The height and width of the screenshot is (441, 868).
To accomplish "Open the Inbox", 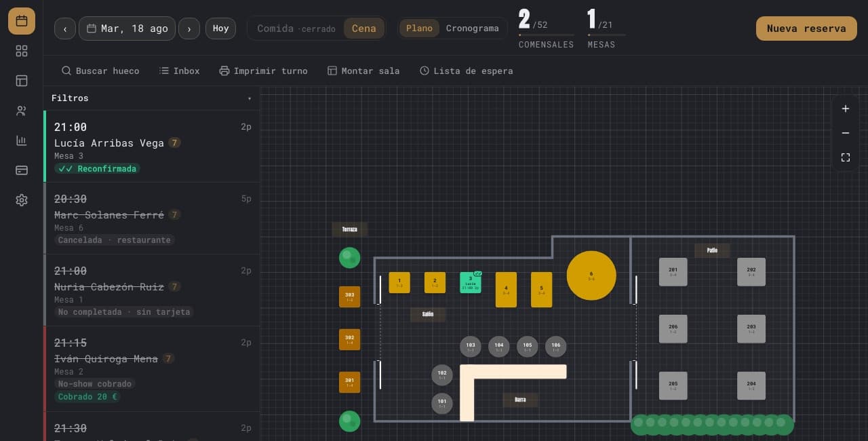I will (180, 71).
